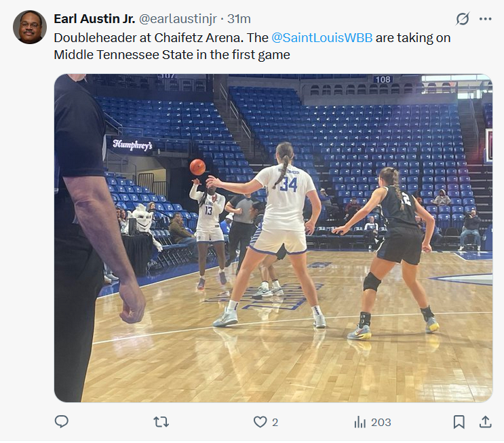Click the bar chart views icon
Image resolution: width=504 pixels, height=443 pixels.
point(360,422)
